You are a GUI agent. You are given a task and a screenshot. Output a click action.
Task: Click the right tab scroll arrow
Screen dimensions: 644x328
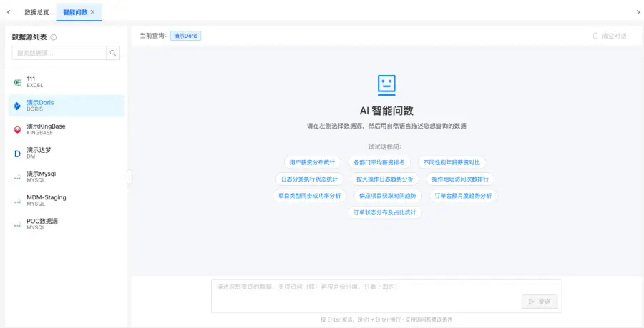638,12
